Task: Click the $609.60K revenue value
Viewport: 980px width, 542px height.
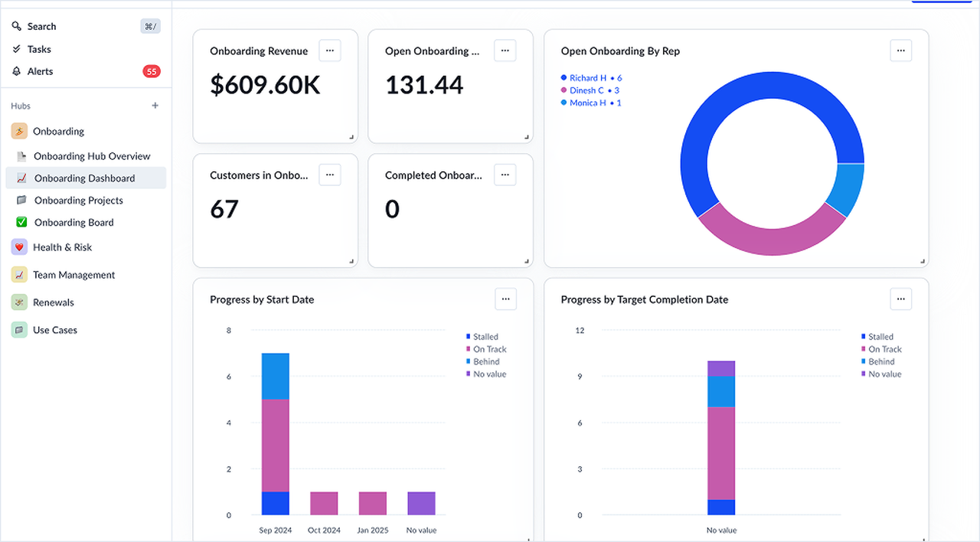Action: pos(265,86)
